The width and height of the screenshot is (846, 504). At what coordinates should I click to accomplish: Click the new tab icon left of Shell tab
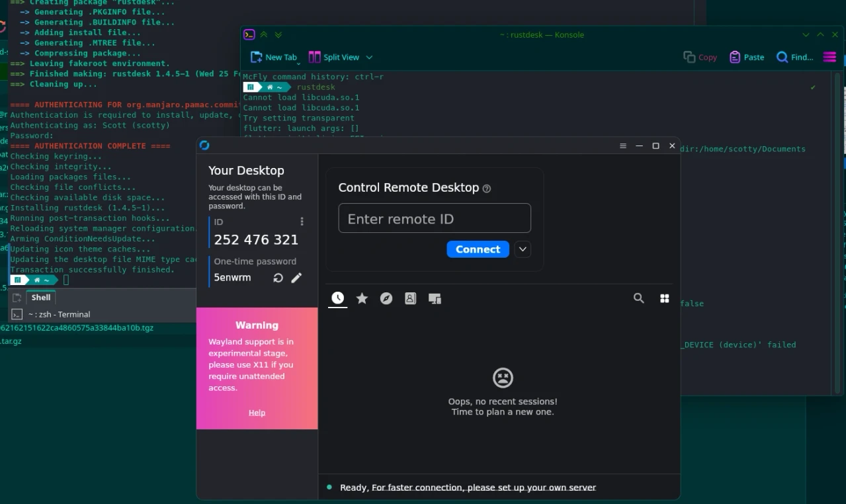click(x=17, y=298)
